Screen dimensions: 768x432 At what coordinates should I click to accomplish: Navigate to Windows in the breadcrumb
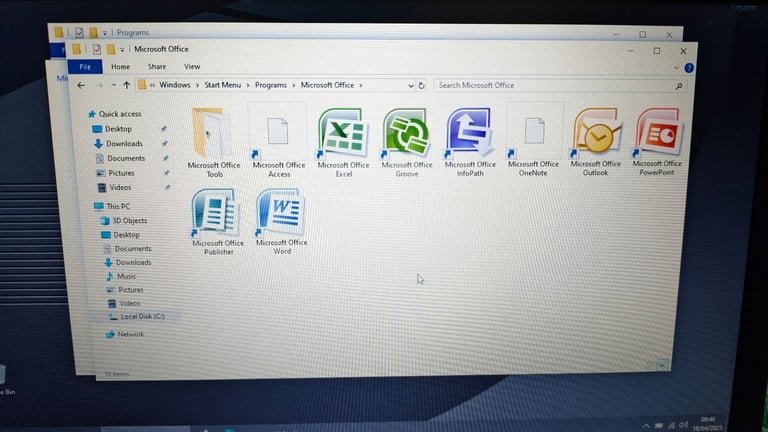click(x=175, y=85)
